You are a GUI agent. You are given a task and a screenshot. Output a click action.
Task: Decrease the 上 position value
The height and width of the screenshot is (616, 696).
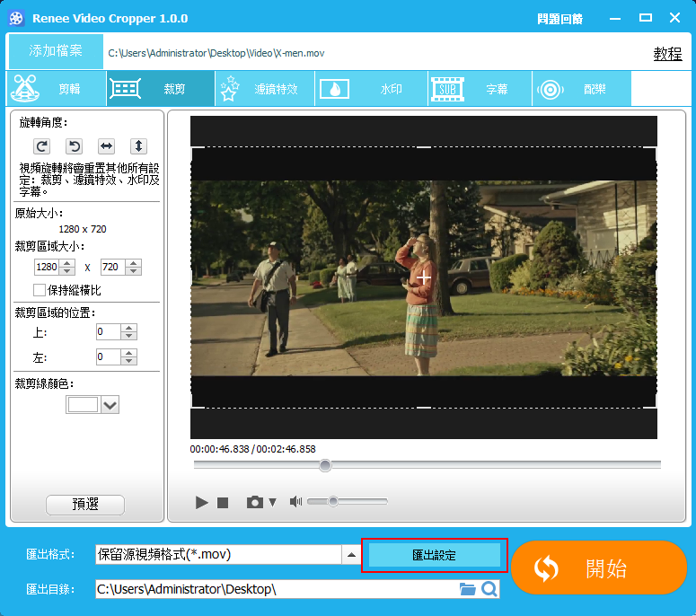[128, 336]
